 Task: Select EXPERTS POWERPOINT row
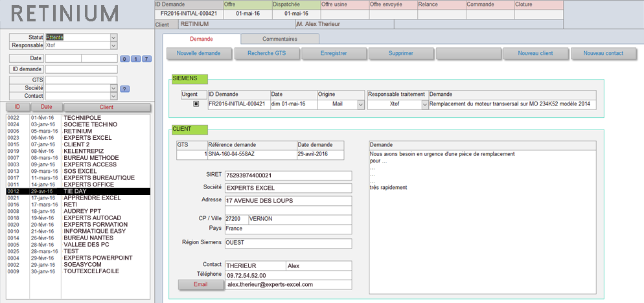click(x=78, y=258)
